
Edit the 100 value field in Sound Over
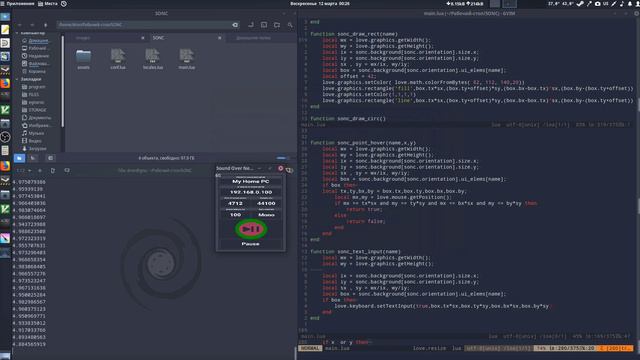(236, 214)
